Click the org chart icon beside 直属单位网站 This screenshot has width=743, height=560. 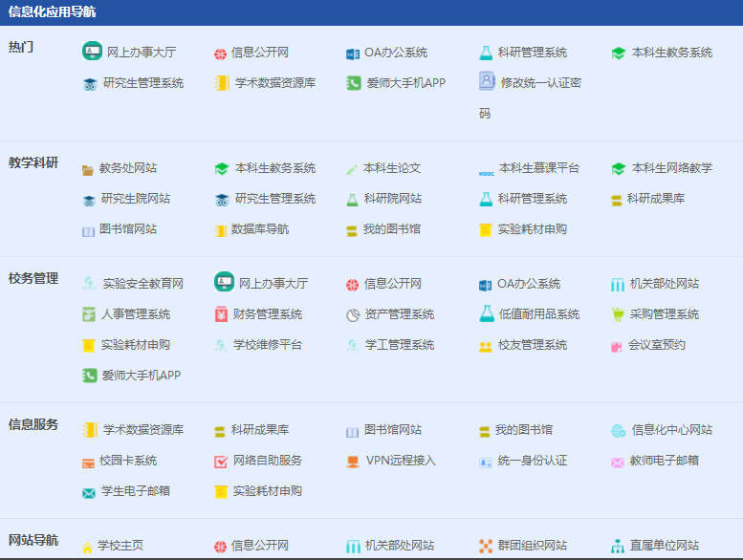[618, 547]
